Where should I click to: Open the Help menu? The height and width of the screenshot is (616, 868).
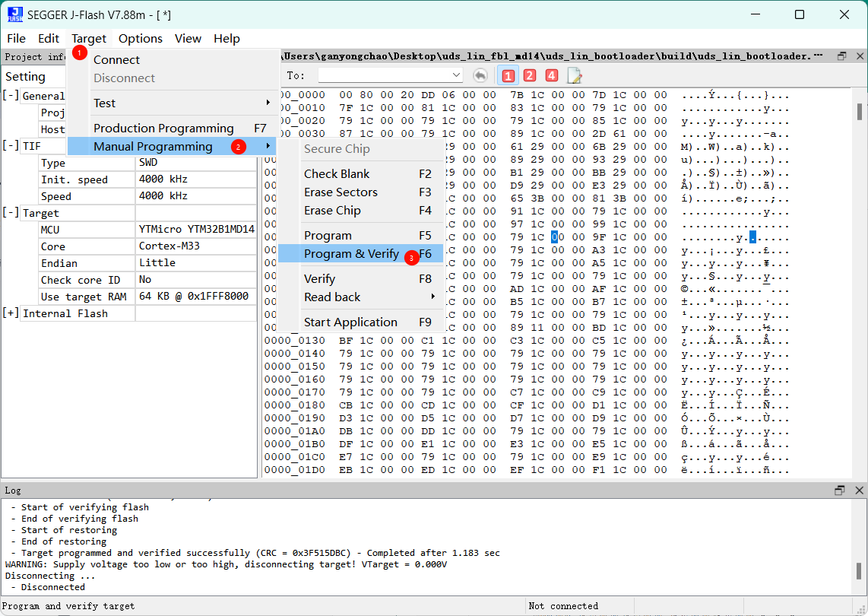[x=227, y=38]
